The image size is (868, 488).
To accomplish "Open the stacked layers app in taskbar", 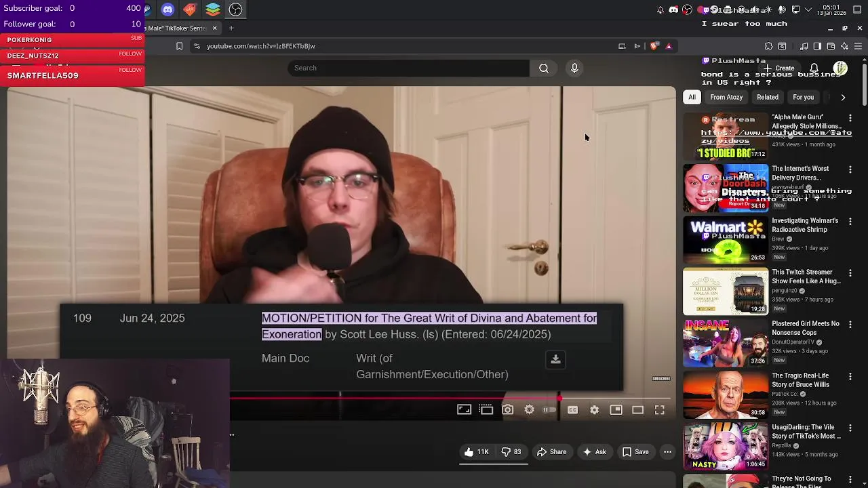I will coord(213,9).
